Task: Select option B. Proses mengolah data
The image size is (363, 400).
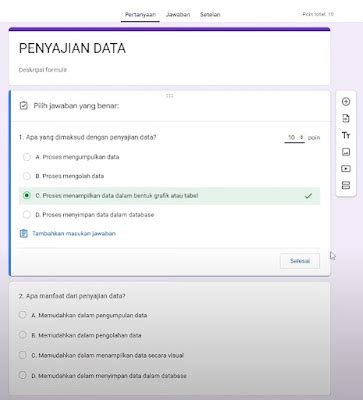Action: pyautogui.click(x=27, y=176)
